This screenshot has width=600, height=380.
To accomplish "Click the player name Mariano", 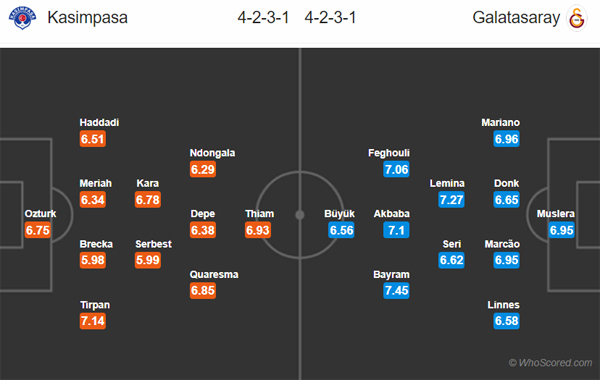I will pos(501,122).
